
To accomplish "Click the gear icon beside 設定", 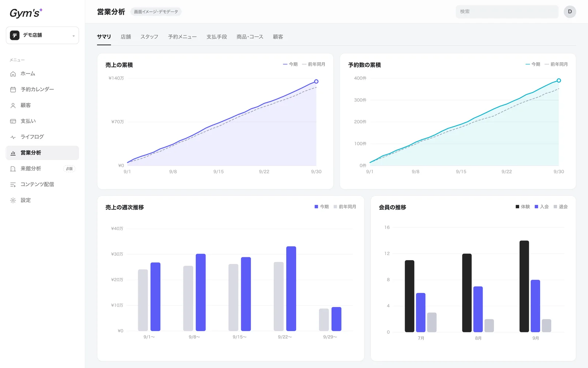I will coord(13,200).
